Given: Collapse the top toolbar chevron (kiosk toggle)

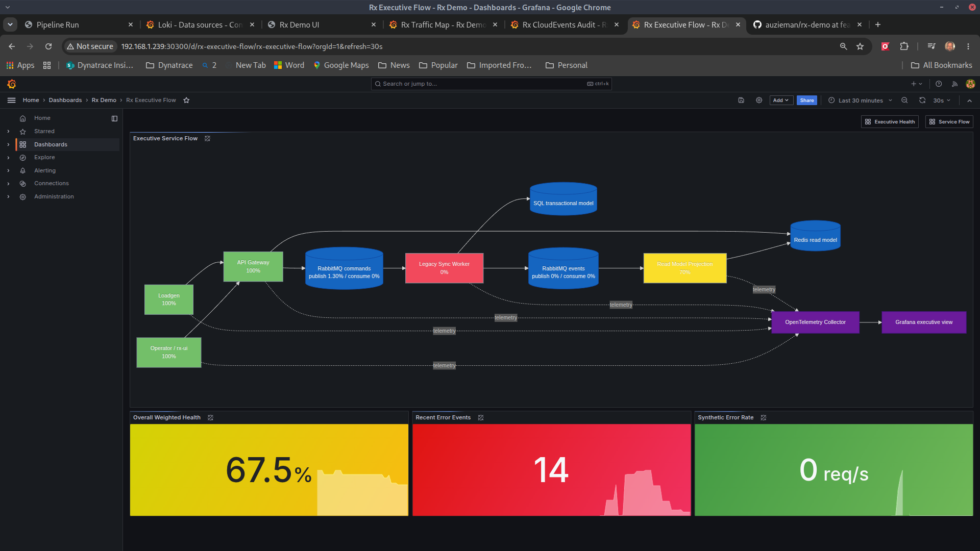Looking at the screenshot, I should 969,101.
